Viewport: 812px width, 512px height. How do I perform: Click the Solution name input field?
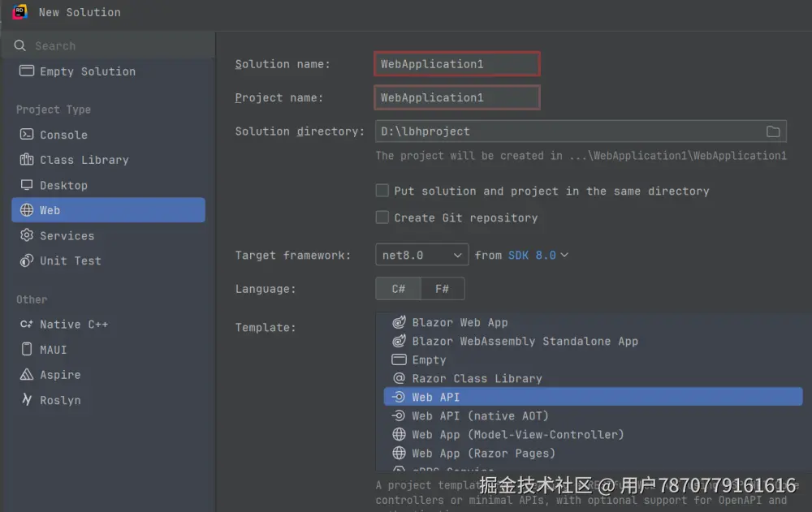456,64
